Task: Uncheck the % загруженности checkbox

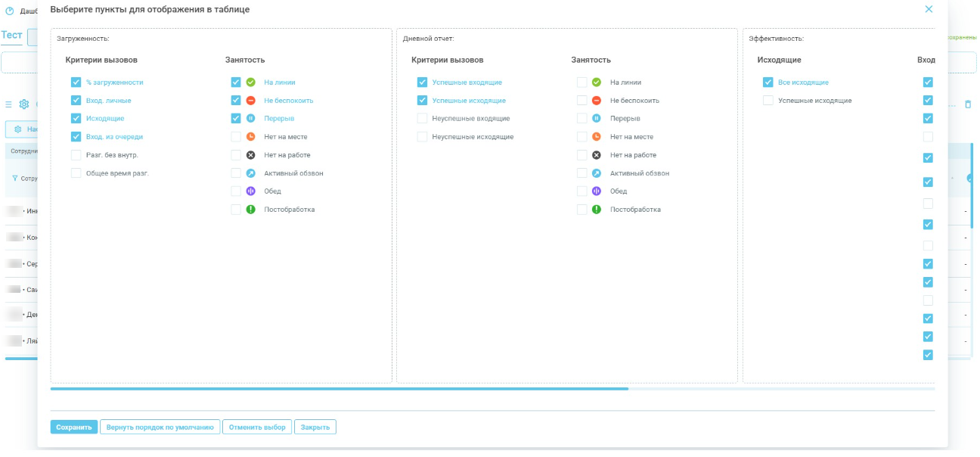Action: tap(76, 82)
